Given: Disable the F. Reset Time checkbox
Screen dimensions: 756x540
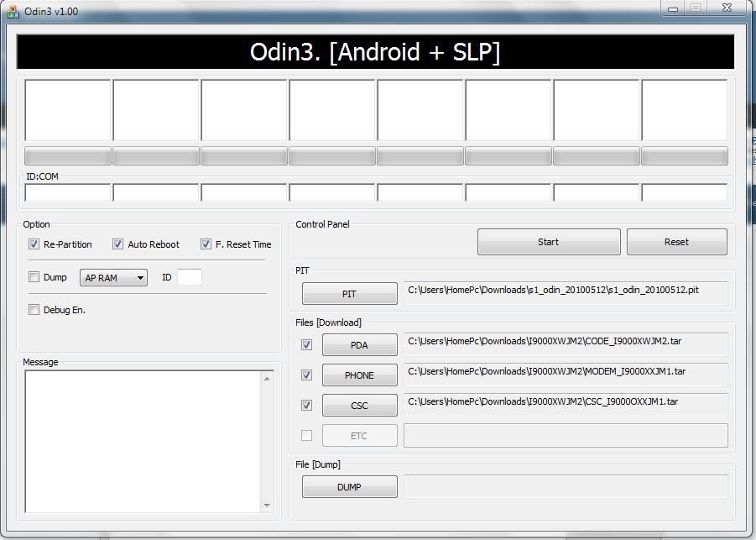Looking at the screenshot, I should (206, 244).
